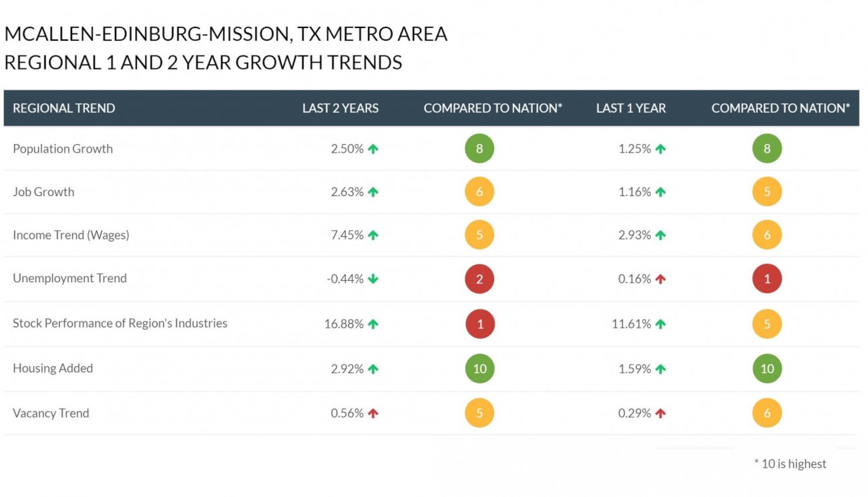Click the red 1 badge for 2-year Stock Performance
This screenshot has width=868, height=497.
point(479,324)
